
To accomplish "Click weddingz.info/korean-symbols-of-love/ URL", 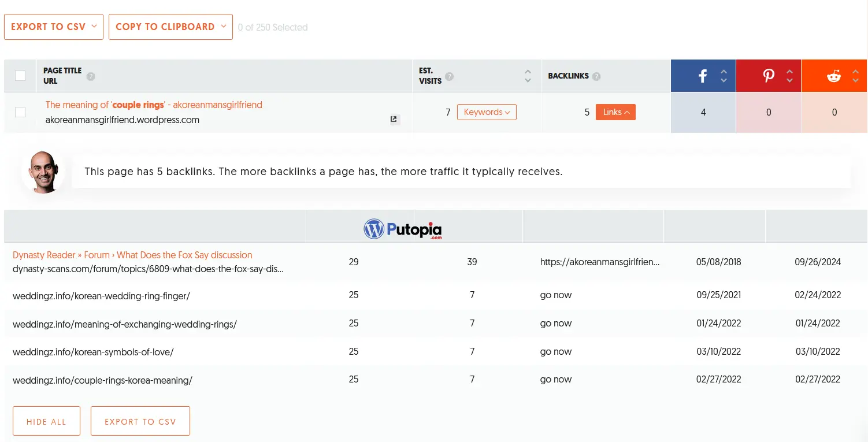I will [x=93, y=352].
